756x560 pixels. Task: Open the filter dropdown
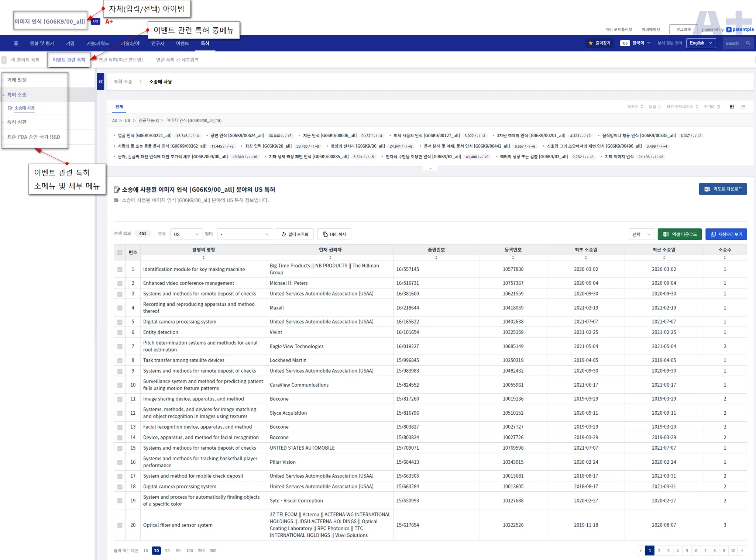(x=244, y=234)
